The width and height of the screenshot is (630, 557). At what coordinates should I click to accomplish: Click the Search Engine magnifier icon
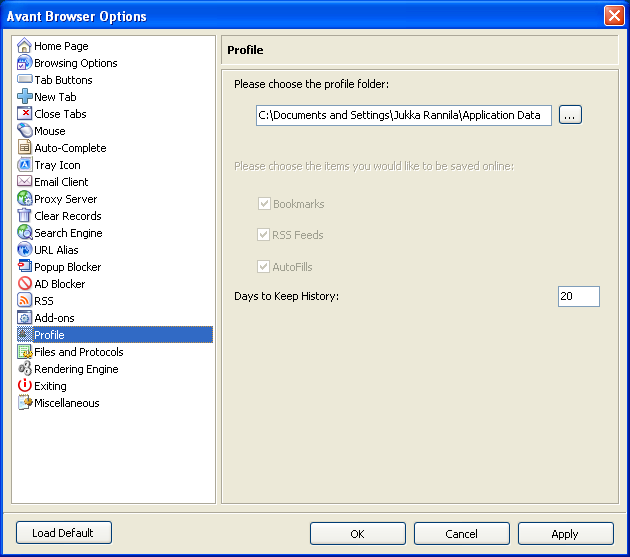pyautogui.click(x=24, y=232)
